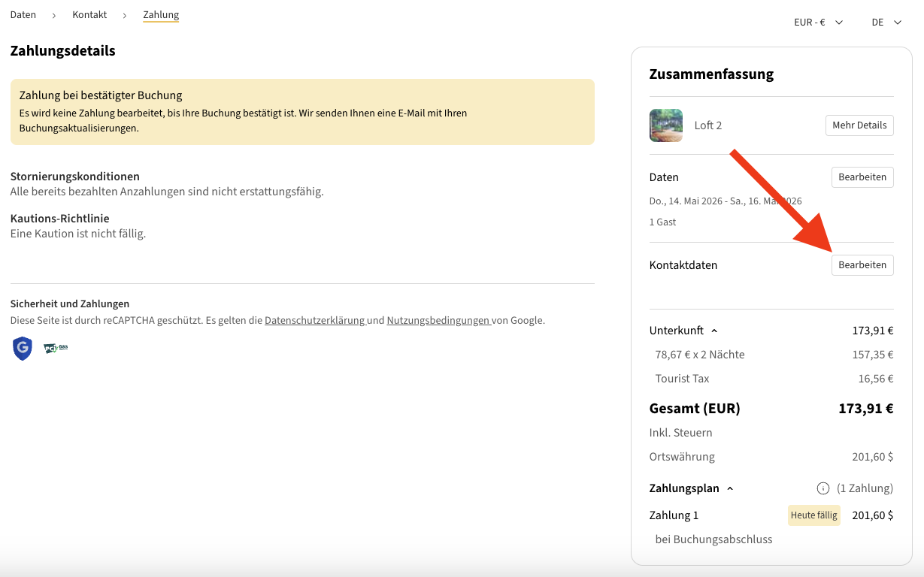Open the EUR currency dropdown
924x577 pixels.
pos(818,23)
